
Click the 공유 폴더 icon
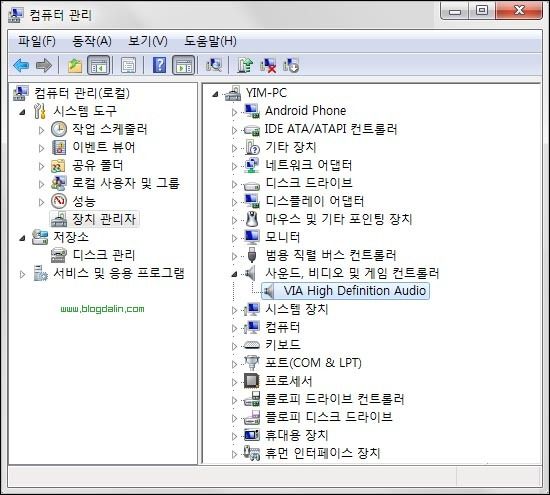click(58, 166)
